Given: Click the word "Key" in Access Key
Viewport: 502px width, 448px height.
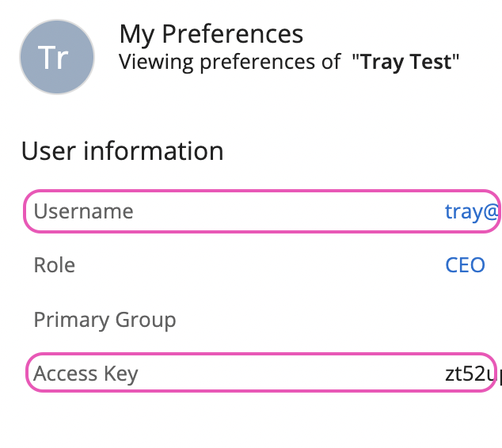Looking at the screenshot, I should [x=120, y=374].
